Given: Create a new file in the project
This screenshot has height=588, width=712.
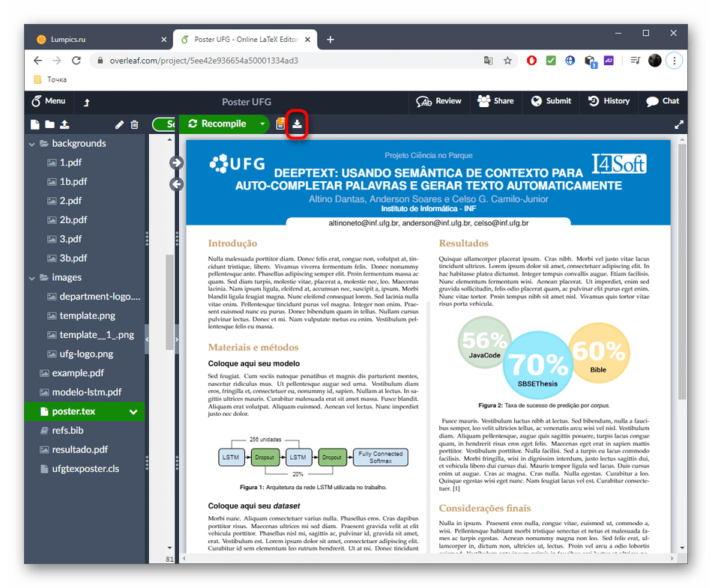Looking at the screenshot, I should (x=34, y=124).
